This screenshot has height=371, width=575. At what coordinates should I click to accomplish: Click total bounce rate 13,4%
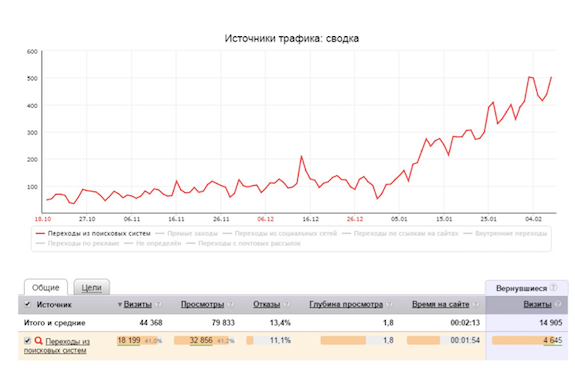pos(280,323)
